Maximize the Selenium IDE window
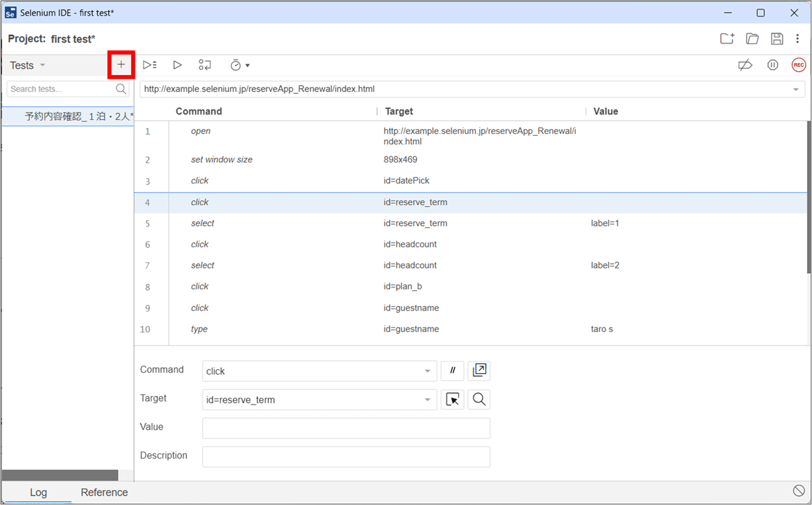The width and height of the screenshot is (812, 505). click(761, 12)
